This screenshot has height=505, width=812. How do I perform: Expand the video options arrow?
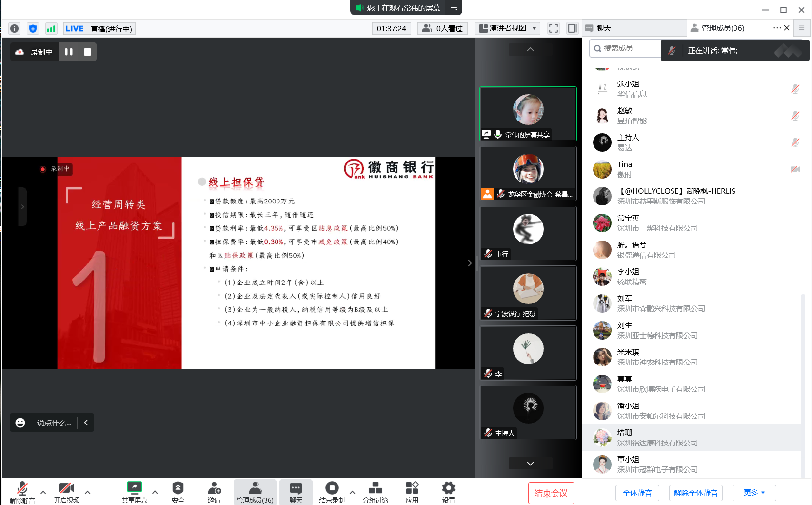87,492
